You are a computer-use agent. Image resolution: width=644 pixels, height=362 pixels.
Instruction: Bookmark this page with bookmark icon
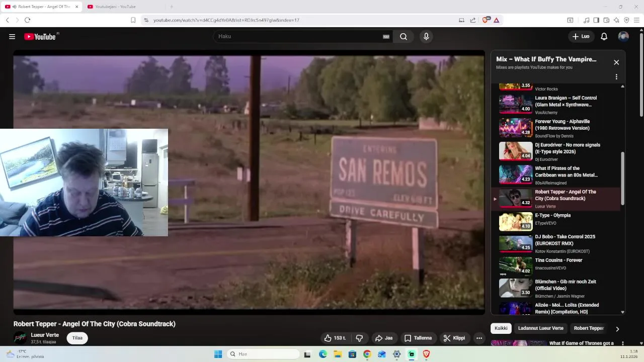(133, 20)
